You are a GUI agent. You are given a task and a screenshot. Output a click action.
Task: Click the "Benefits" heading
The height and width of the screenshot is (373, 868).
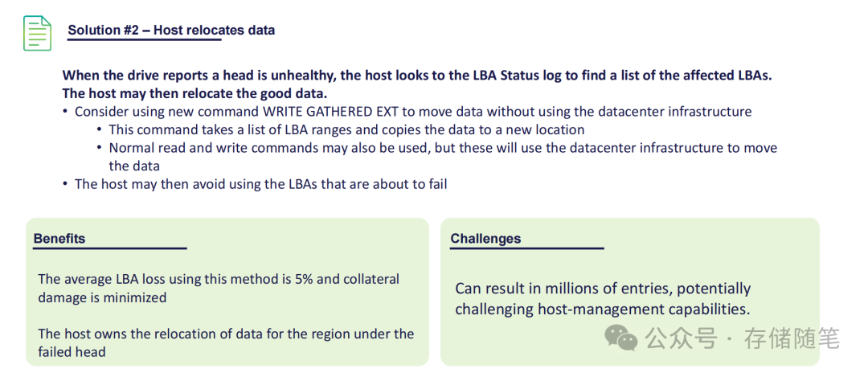point(59,239)
